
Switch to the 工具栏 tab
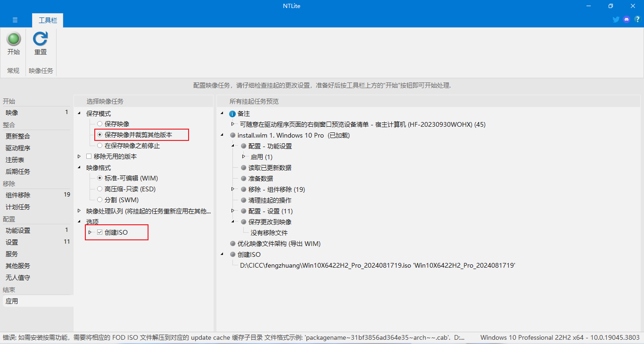click(x=48, y=20)
